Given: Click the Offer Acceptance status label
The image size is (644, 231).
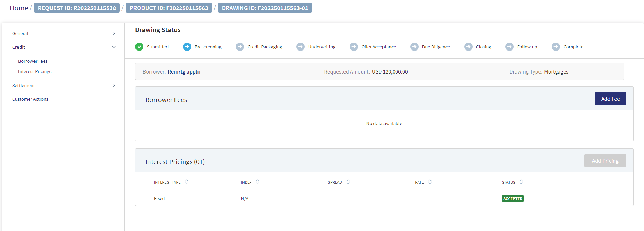Looking at the screenshot, I should [379, 47].
